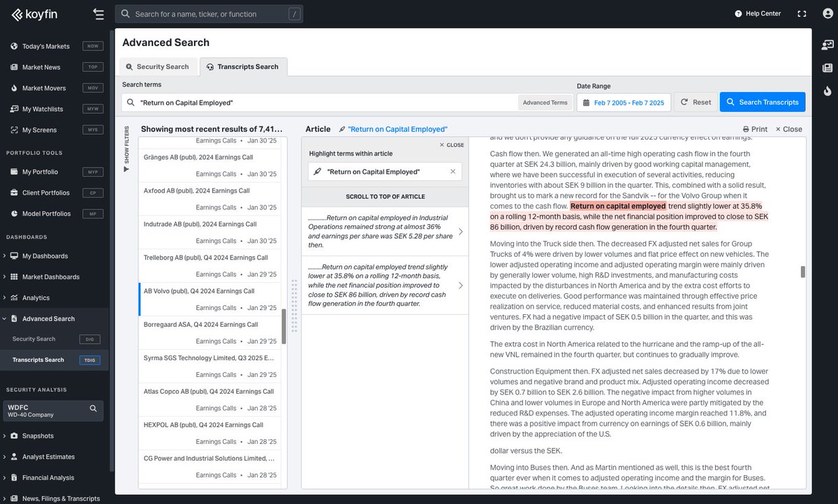Viewport: 838px width, 504px height.
Task: Click the panel divider grip handle
Action: tap(294, 306)
